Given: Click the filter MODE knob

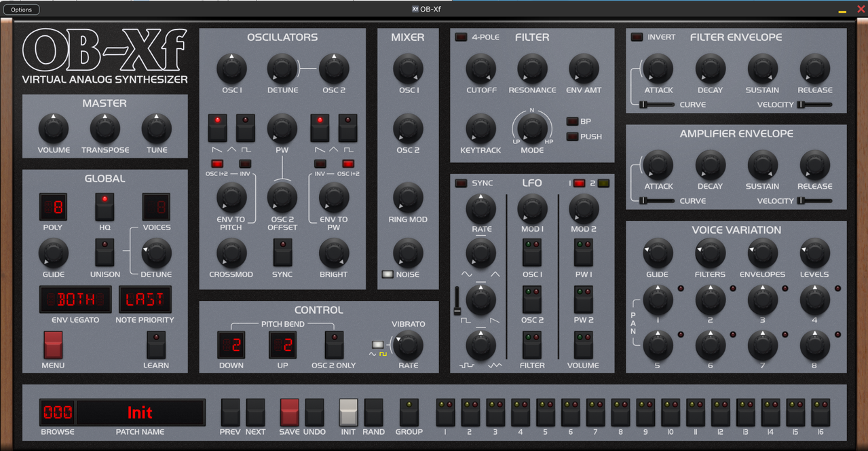Looking at the screenshot, I should (x=532, y=128).
